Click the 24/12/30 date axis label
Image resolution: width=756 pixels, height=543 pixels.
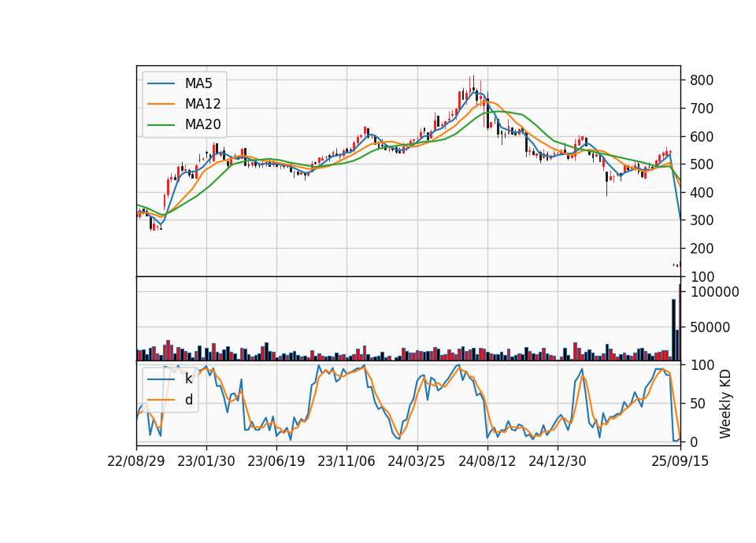(558, 461)
